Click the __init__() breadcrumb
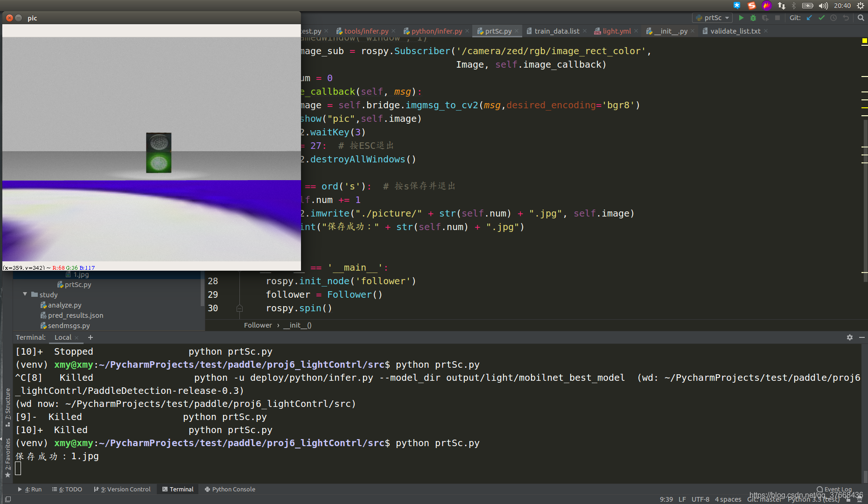868x504 pixels. point(297,325)
